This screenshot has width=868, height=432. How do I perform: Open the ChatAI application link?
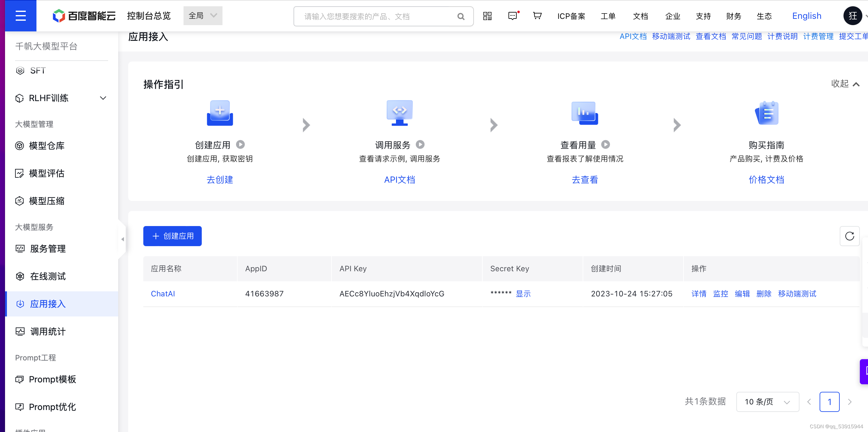[163, 294]
